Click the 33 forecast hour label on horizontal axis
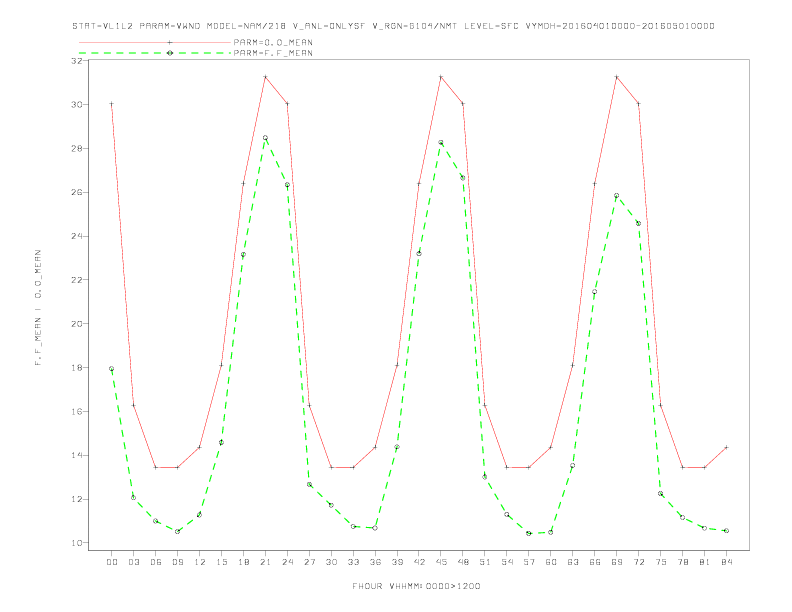Image resolution: width=792 pixels, height=612 pixels. [353, 562]
